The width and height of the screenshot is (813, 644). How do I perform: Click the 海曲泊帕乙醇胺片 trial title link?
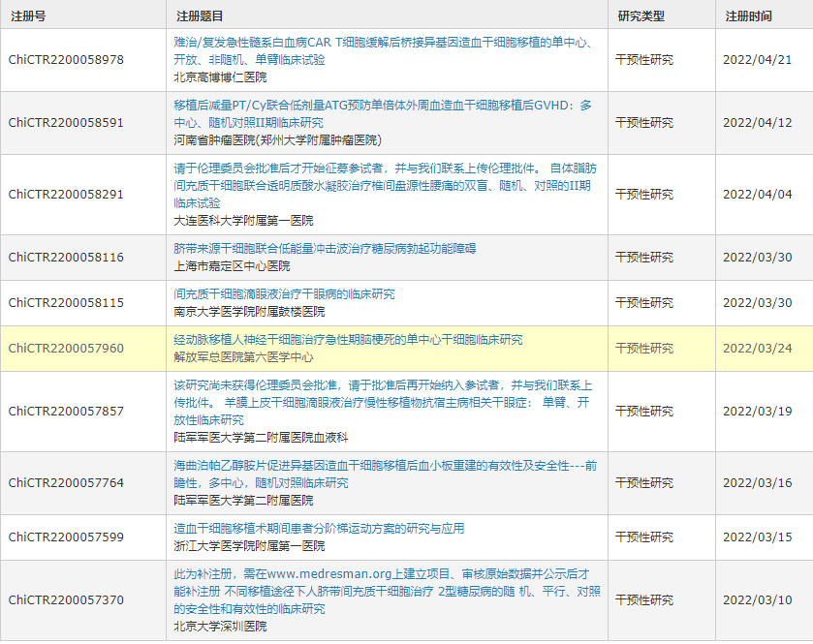tap(385, 466)
